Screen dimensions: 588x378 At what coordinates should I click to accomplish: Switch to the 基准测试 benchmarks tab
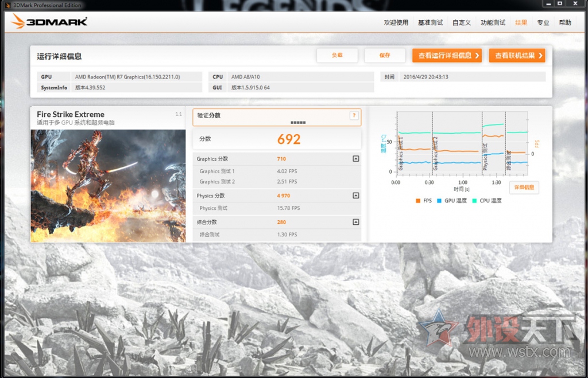point(431,22)
